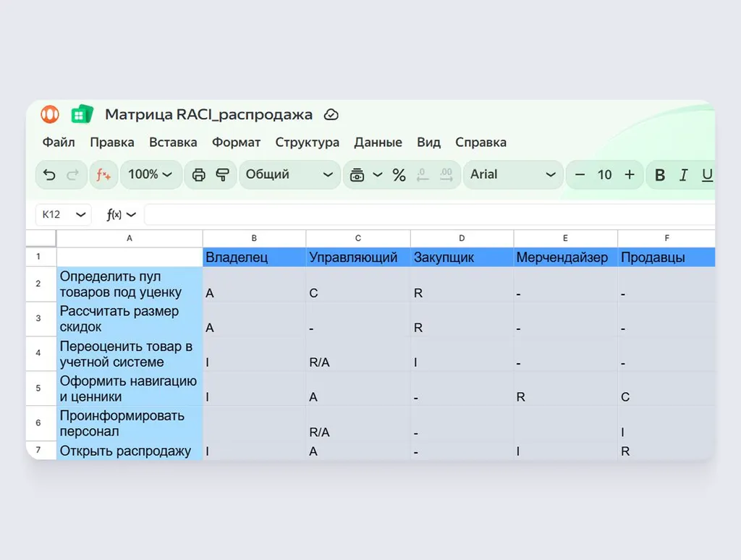Click the undo arrow icon
The width and height of the screenshot is (741, 560).
pos(49,175)
